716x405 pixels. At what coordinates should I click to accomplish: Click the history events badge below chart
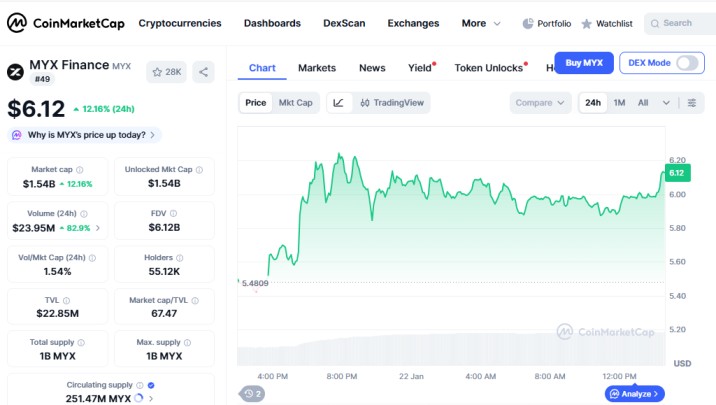[252, 394]
